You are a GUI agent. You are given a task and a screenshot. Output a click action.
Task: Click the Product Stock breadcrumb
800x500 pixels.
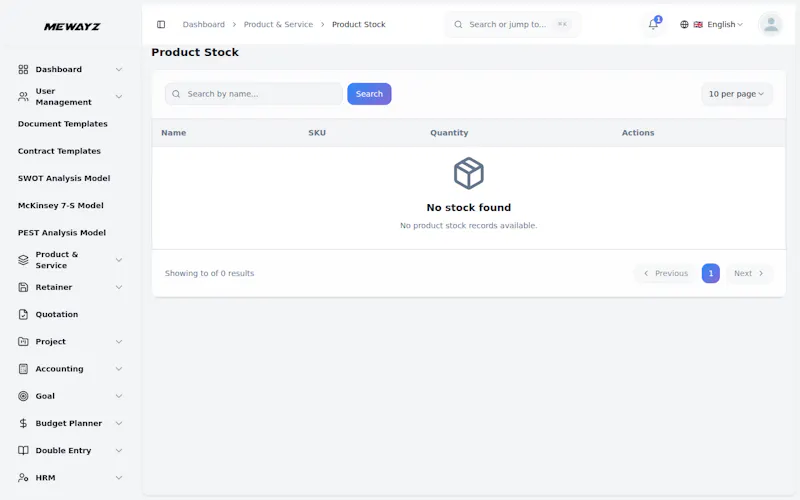coord(359,24)
